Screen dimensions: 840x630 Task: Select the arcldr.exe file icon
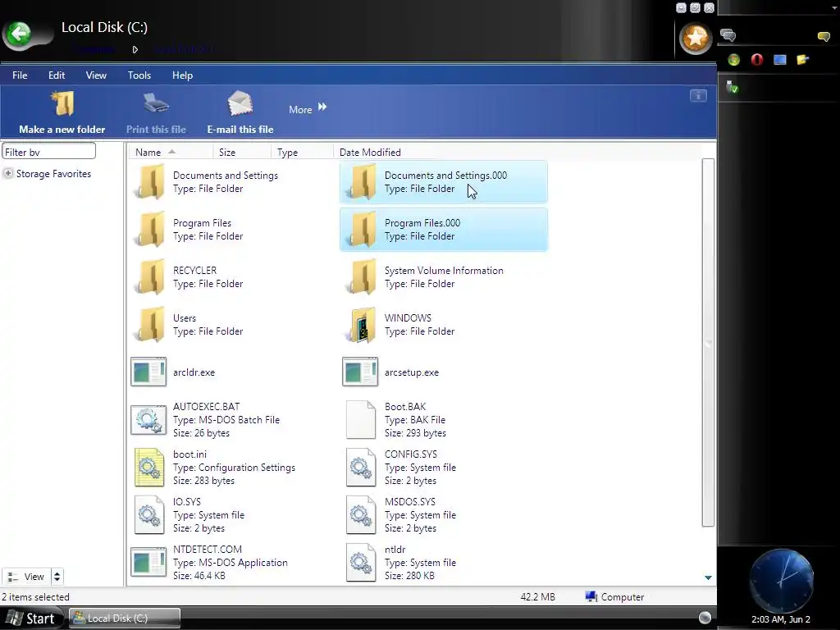(x=148, y=372)
